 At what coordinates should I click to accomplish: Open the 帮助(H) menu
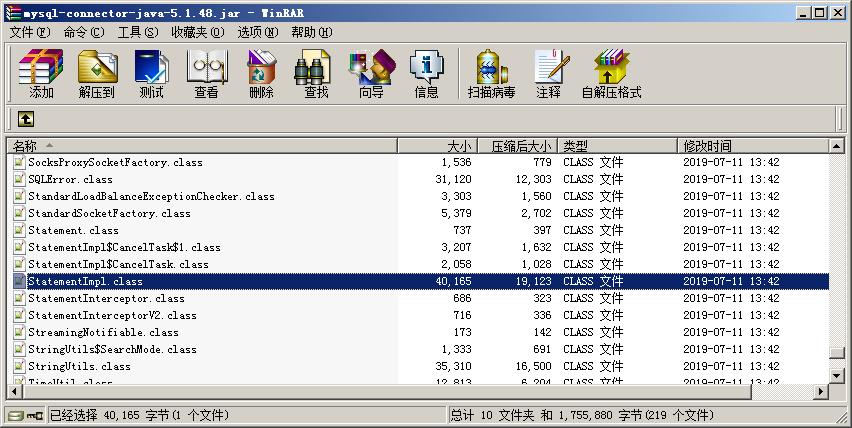(312, 33)
